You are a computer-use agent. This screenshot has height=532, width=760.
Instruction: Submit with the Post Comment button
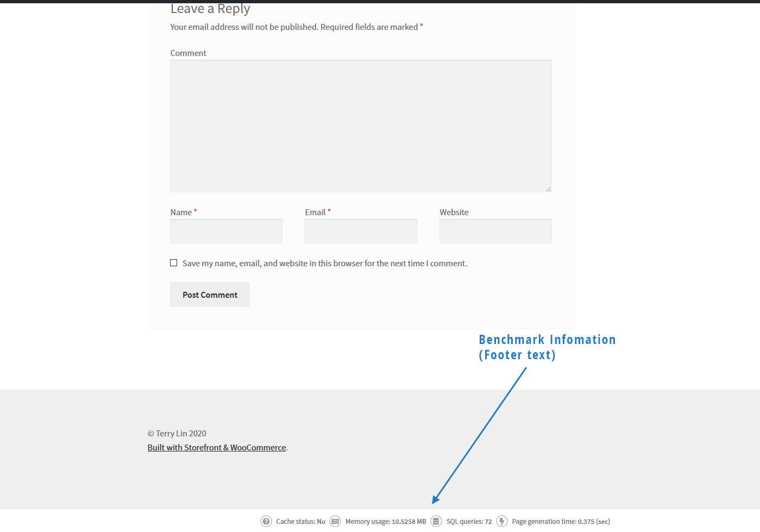210,295
